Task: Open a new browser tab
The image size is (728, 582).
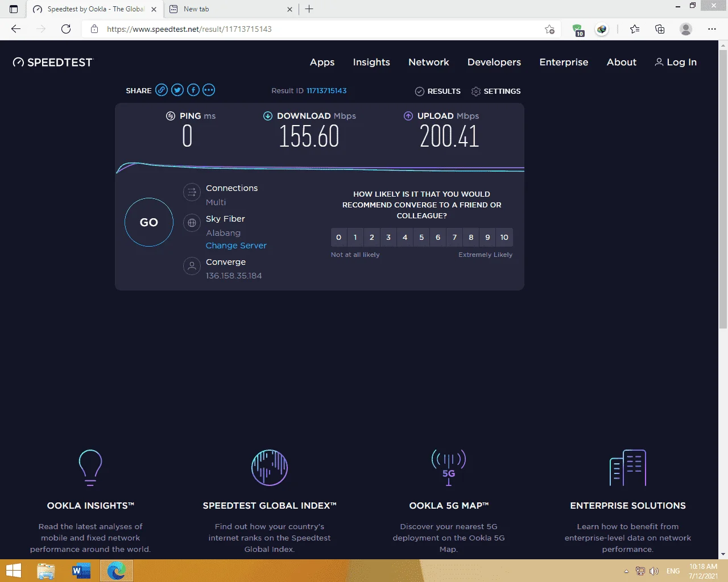Action: [309, 9]
